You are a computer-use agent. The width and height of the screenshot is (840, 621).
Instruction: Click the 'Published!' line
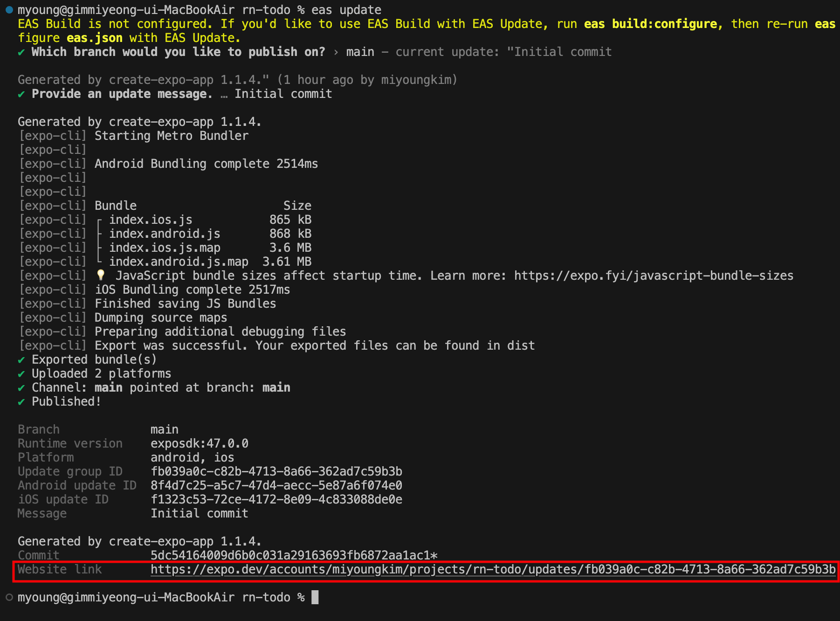(x=66, y=402)
